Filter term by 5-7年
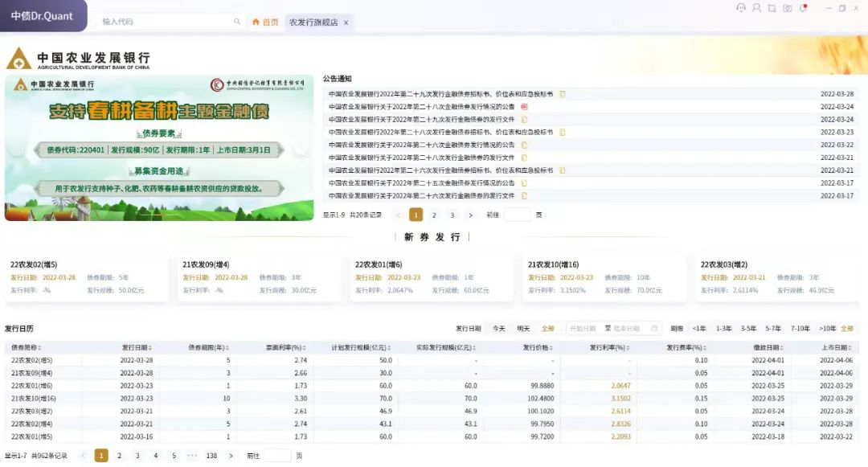 773,329
